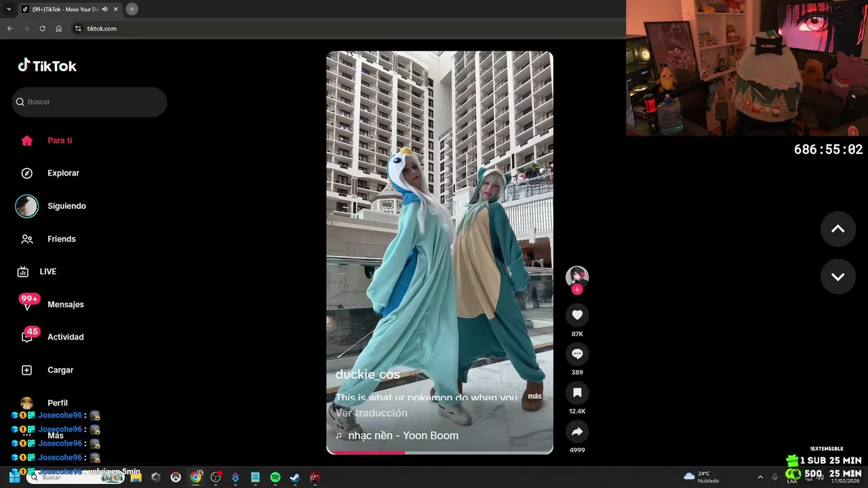The image size is (868, 488).
Task: Open the Explorar page
Action: tap(63, 173)
